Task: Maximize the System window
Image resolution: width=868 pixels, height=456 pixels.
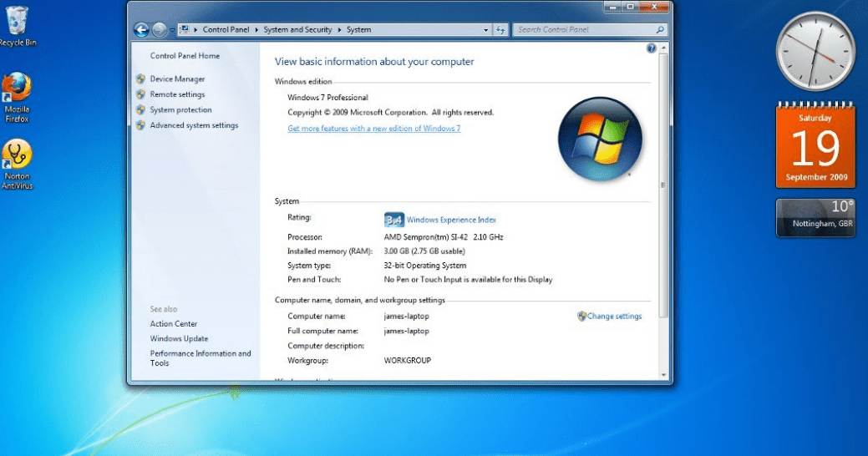Action: 629,7
